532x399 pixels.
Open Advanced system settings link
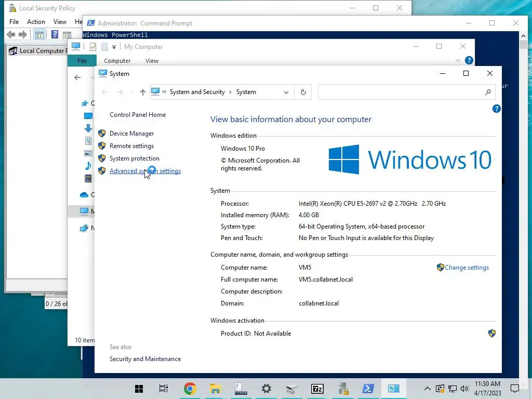tap(145, 171)
